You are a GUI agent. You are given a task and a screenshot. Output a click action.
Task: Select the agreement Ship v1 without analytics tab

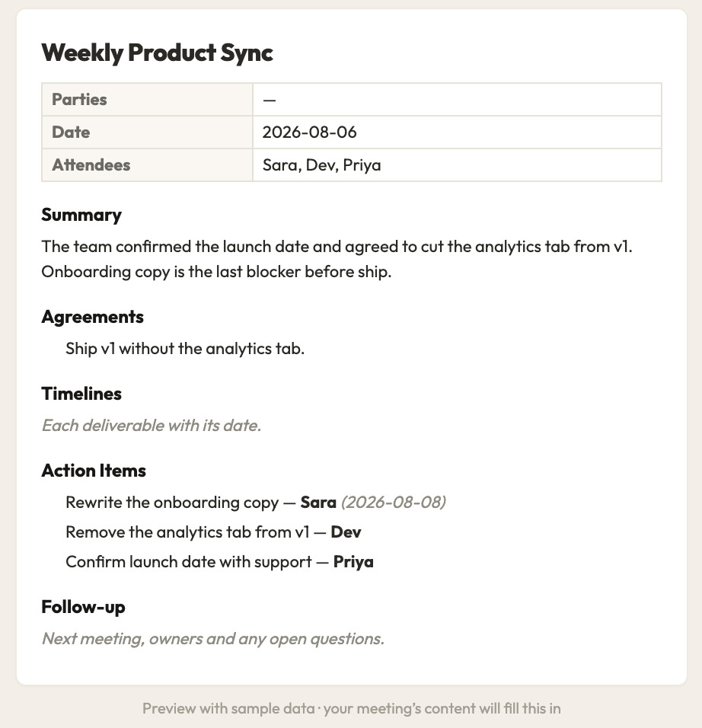pyautogui.click(x=185, y=349)
